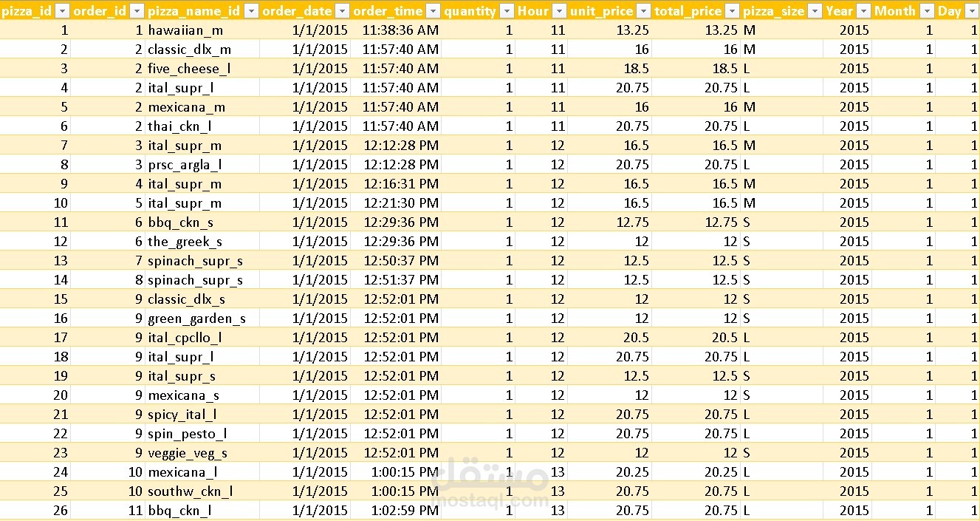Open the Month column filter dropdown
This screenshot has width=980, height=521.
pyautogui.click(x=926, y=11)
